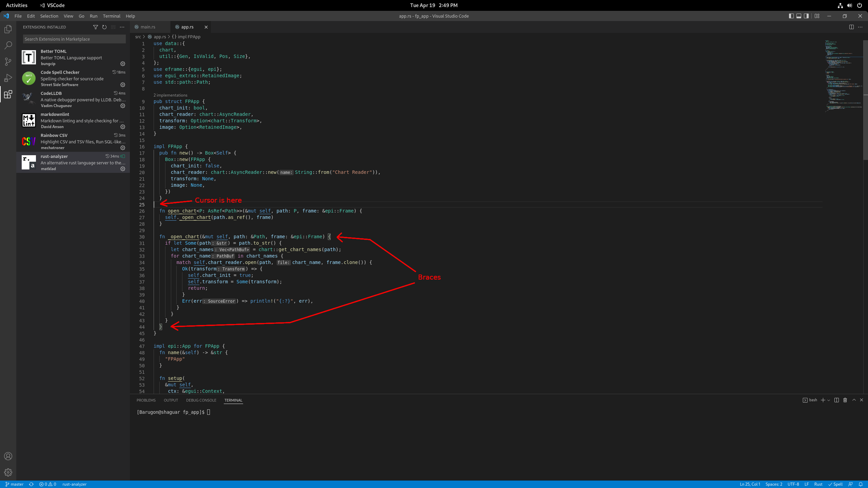Screen dimensions: 868x488
Task: Open rust-analyzer manage gear
Action: [x=123, y=169]
